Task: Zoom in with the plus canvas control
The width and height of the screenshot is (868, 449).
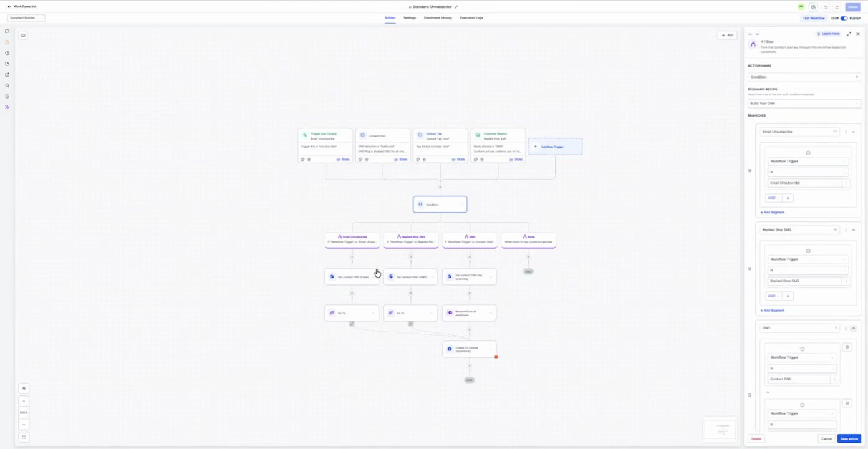Action: coord(24,401)
